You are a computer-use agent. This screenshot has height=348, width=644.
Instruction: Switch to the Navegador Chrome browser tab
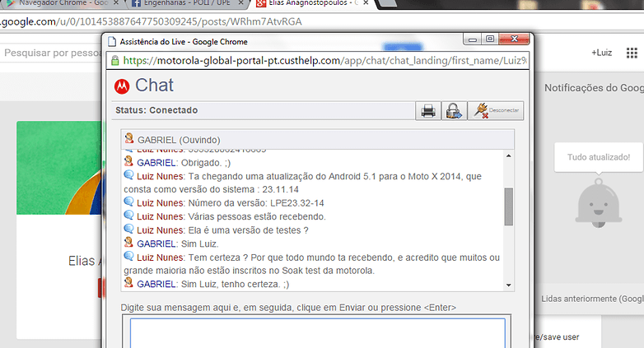62,3
